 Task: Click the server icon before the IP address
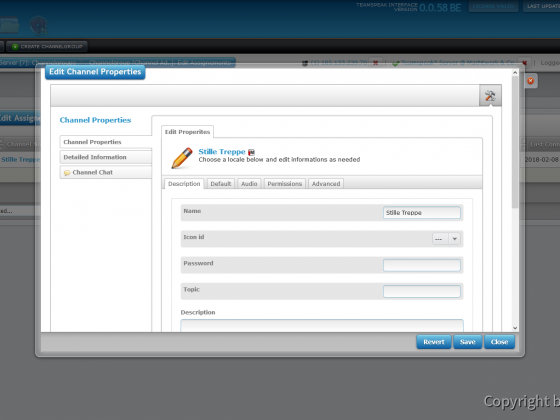tap(305, 63)
